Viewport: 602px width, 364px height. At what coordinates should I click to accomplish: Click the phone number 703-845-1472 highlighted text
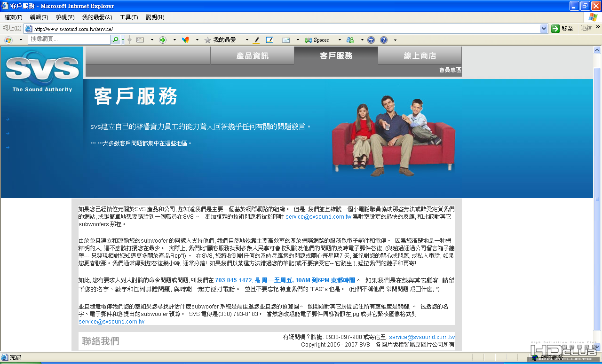tap(233, 280)
